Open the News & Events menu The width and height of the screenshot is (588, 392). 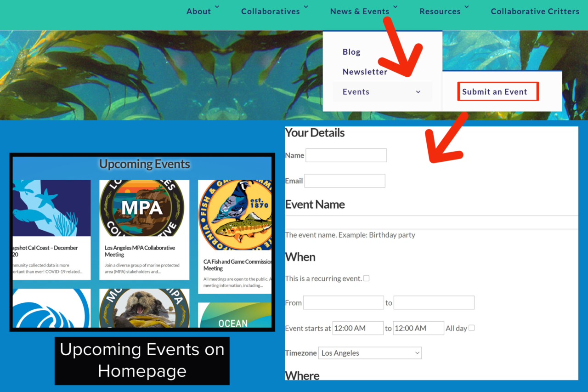tap(360, 11)
